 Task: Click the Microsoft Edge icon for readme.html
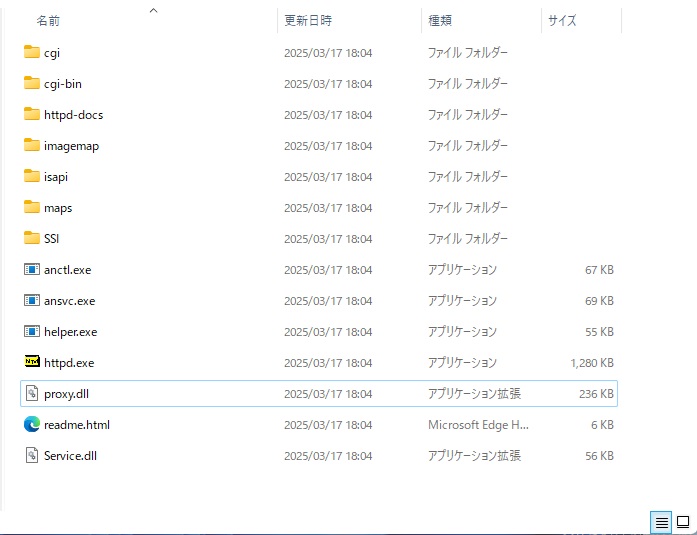click(32, 424)
